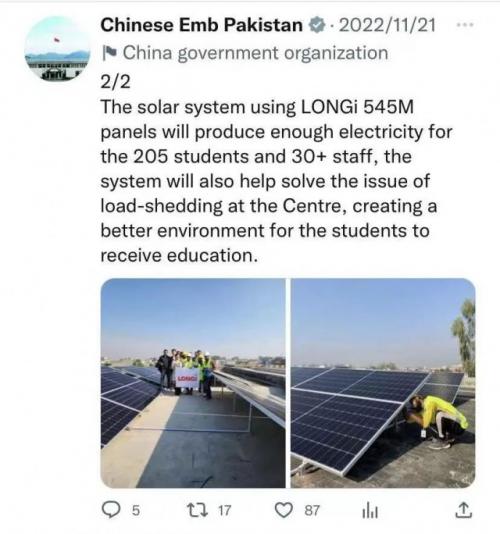
Task: Click the LONGi banner in the left photo
Action: click(187, 378)
